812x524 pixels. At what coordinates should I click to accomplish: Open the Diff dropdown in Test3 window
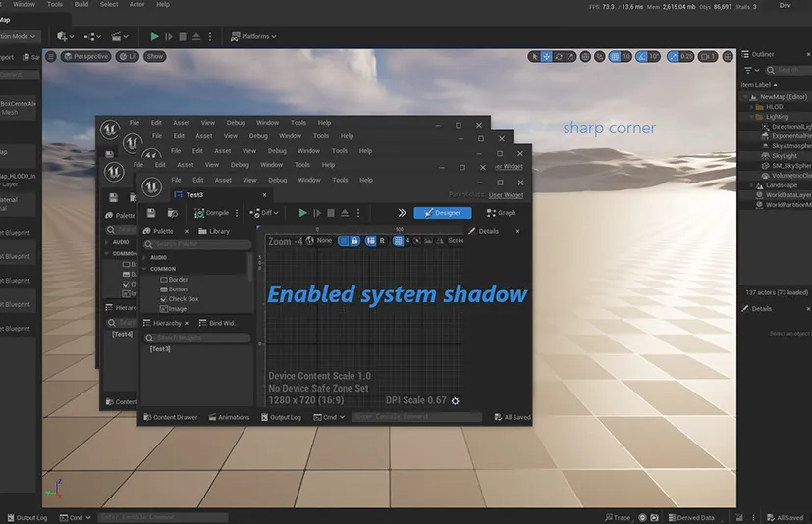pyautogui.click(x=264, y=213)
